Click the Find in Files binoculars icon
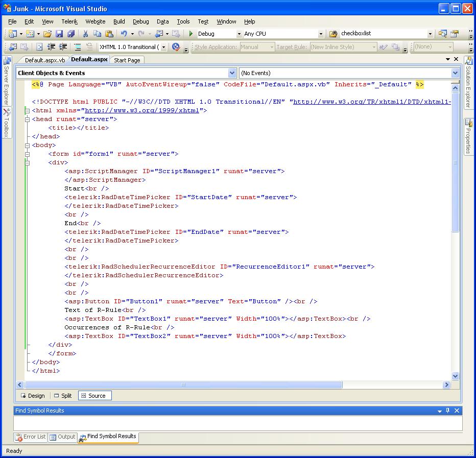 coord(334,34)
